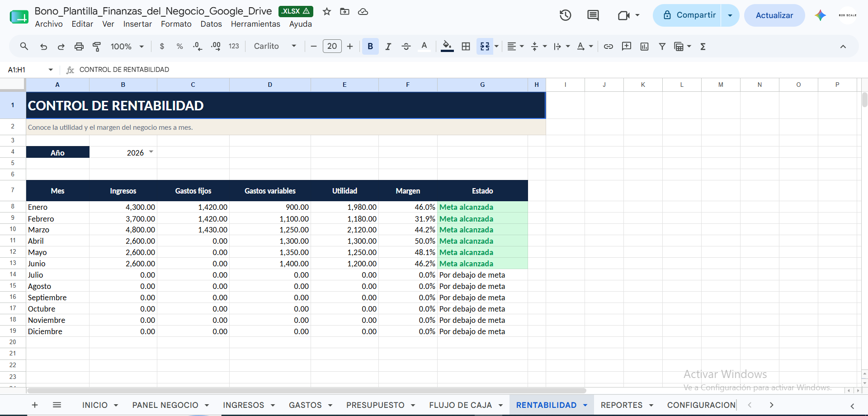Collapse the toolbar with chevron up

tap(843, 46)
